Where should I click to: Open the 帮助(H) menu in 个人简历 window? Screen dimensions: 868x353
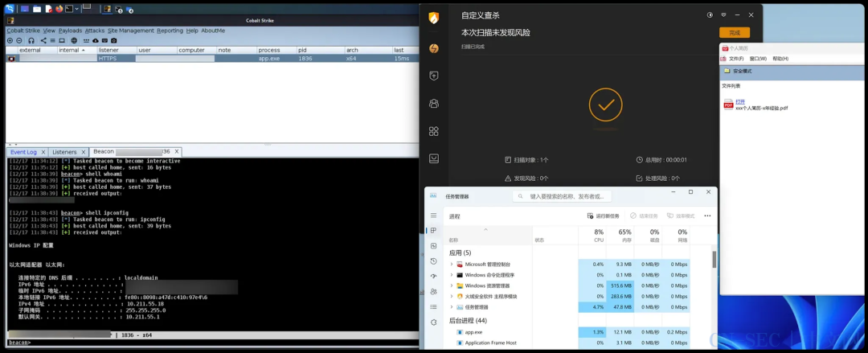click(x=780, y=59)
